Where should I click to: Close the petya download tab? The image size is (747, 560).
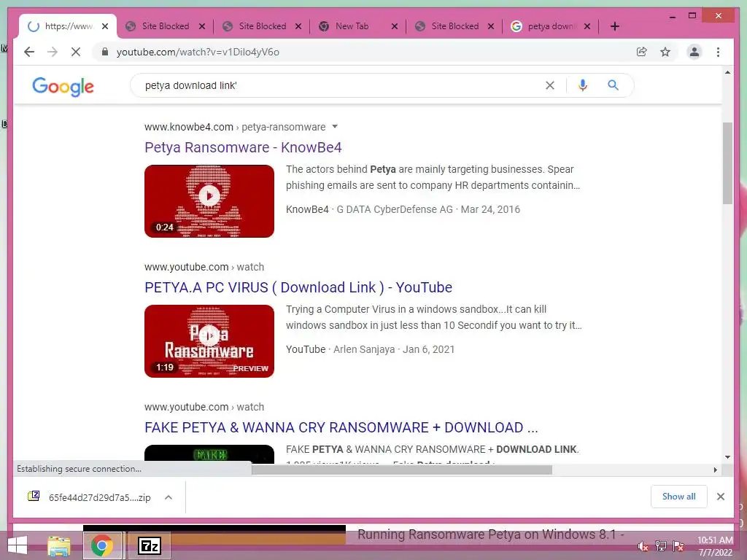pos(587,27)
